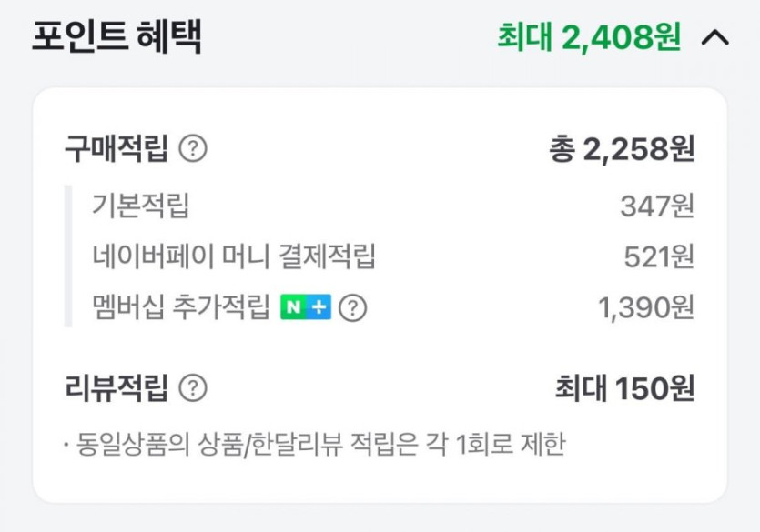
Task: Open the 리뷰적립 help question mark
Action: pyautogui.click(x=193, y=388)
